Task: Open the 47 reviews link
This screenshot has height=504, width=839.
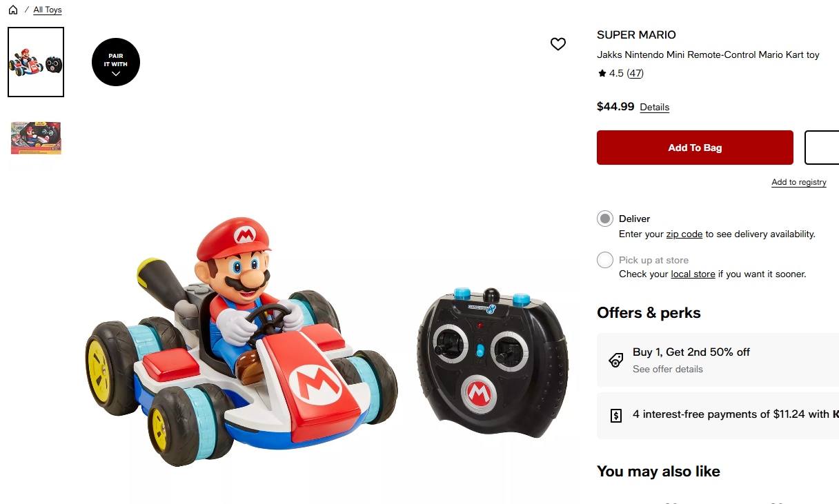Action: pyautogui.click(x=635, y=74)
